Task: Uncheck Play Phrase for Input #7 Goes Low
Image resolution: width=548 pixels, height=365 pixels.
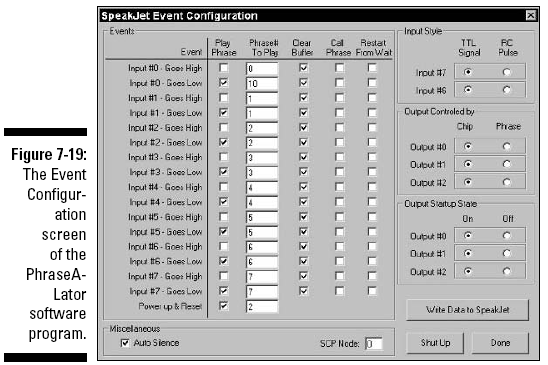Action: click(223, 291)
